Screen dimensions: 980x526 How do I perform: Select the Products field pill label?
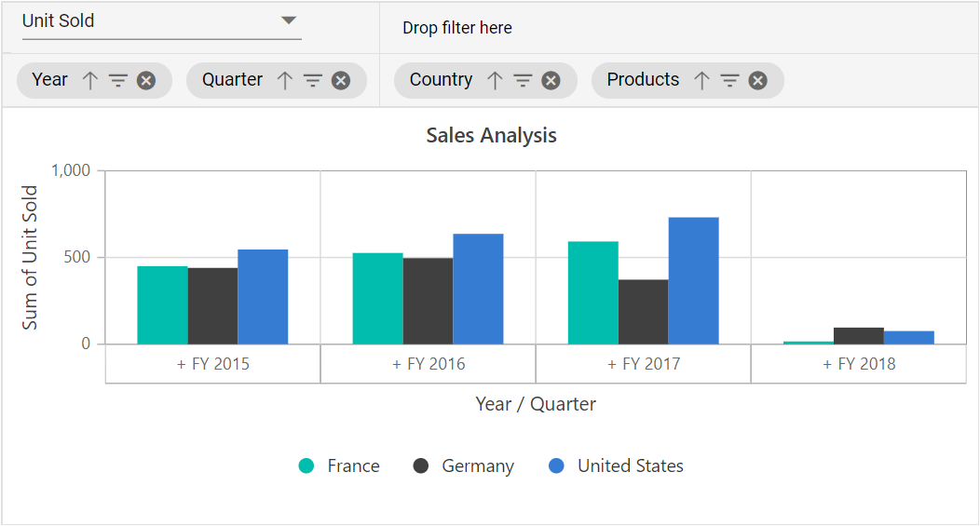[643, 80]
